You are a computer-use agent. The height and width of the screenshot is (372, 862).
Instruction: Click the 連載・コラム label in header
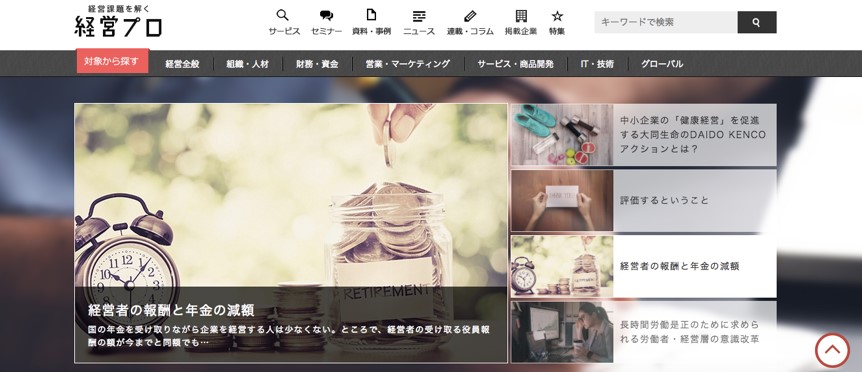(x=470, y=31)
